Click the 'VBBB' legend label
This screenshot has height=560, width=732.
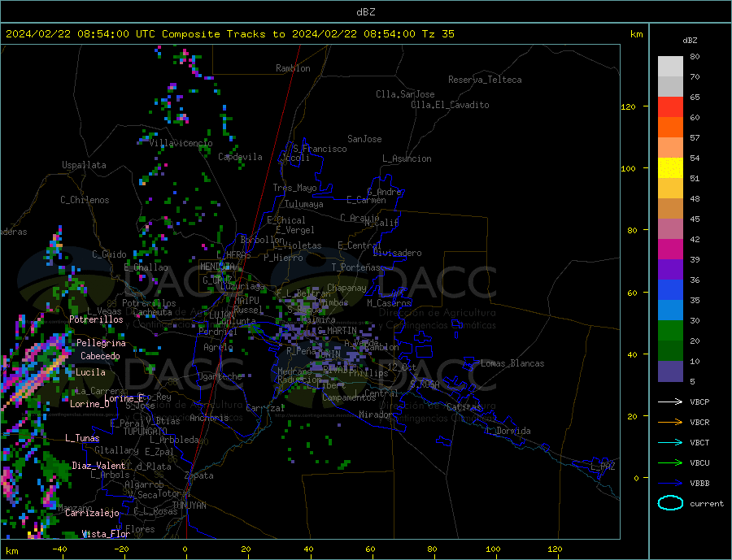pyautogui.click(x=699, y=483)
